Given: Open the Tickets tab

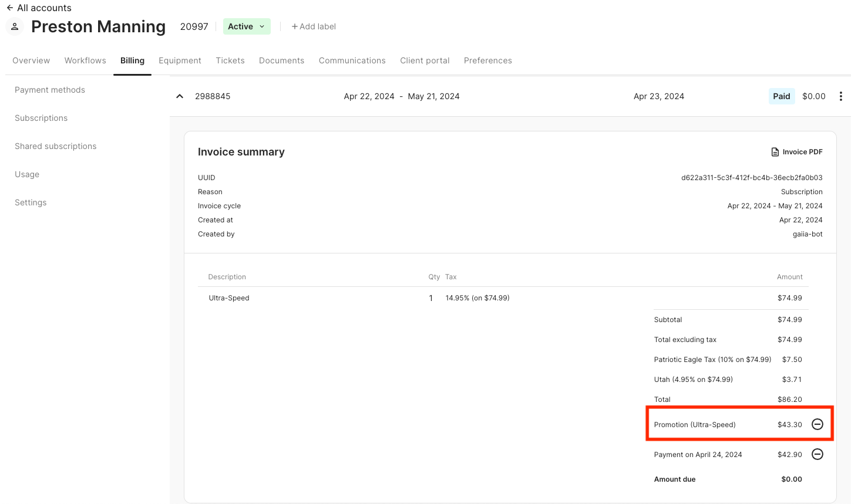Looking at the screenshot, I should [x=230, y=60].
